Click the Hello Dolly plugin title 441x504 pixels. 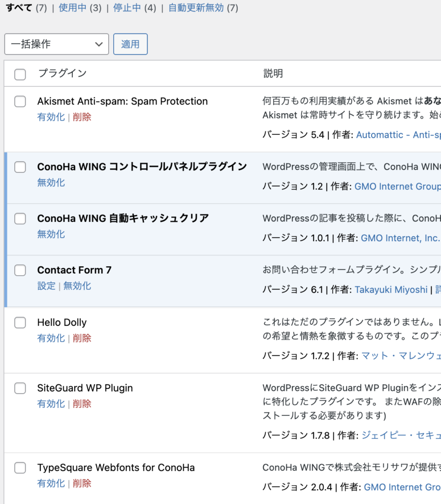click(62, 322)
